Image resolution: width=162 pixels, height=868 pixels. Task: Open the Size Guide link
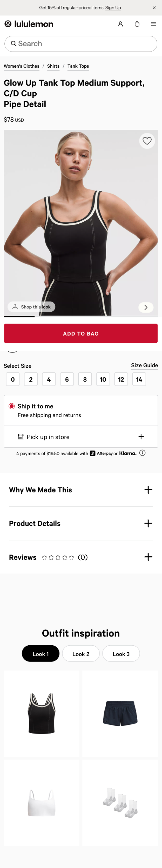(x=145, y=365)
